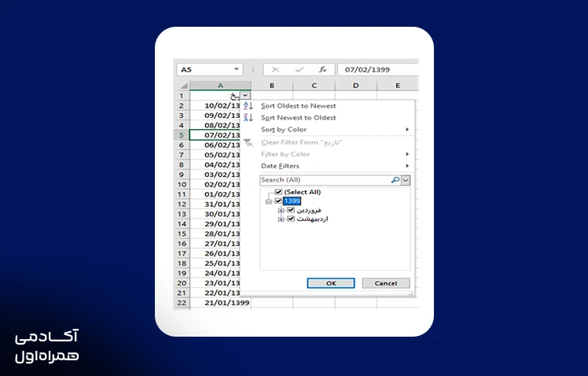This screenshot has height=376, width=588.
Task: Click the formula bar confirm checkmark icon
Action: (x=300, y=69)
